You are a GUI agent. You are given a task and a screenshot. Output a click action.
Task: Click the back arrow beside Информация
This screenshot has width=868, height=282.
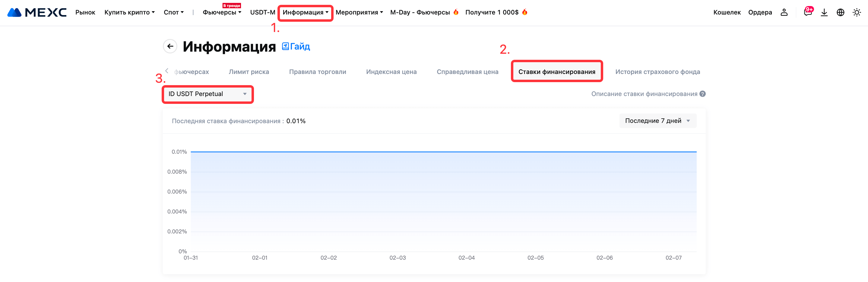[170, 46]
